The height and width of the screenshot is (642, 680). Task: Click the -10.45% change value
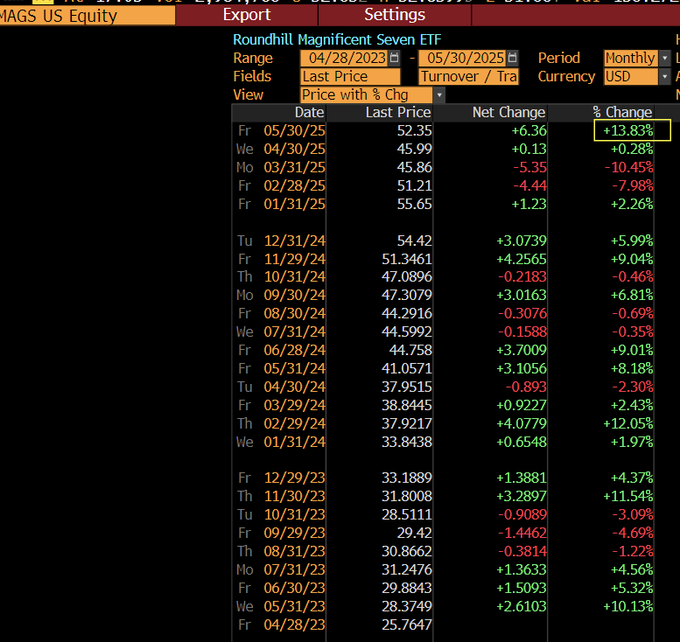(x=629, y=167)
